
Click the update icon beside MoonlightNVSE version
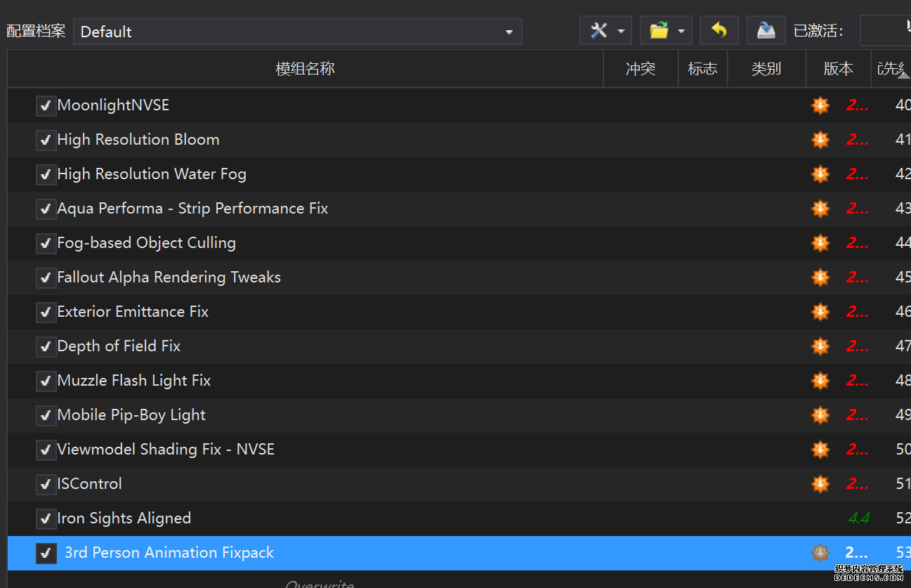820,105
